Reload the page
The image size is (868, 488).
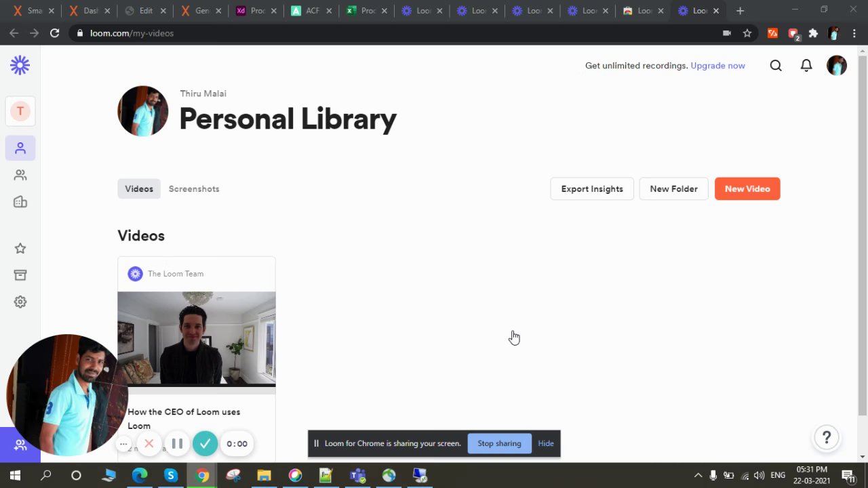(x=54, y=33)
